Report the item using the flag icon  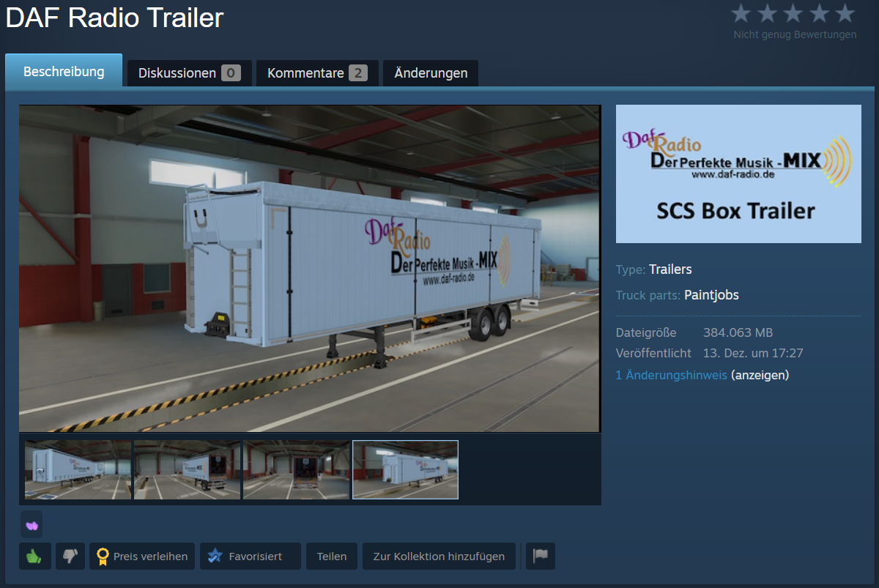tap(540, 557)
